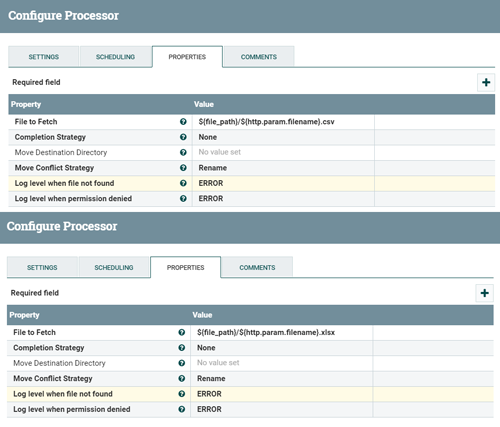Open help icon for File to Fetch in top panel

(183, 122)
